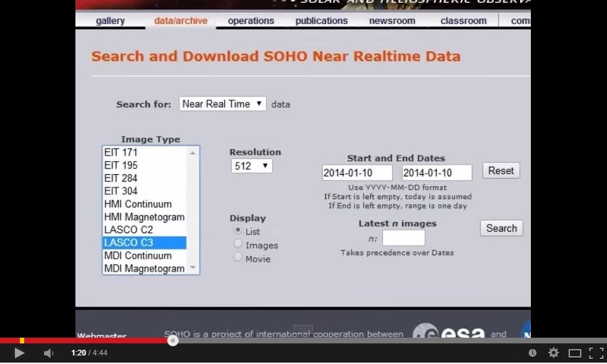Click the Search button

[x=501, y=228]
